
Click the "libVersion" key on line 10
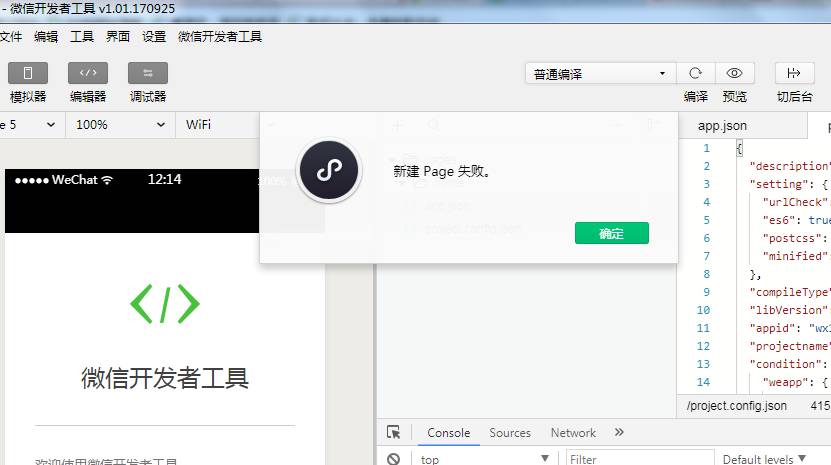(x=789, y=310)
